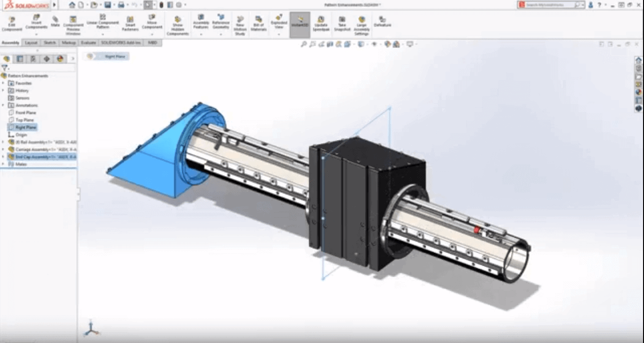Click Update Speedpak
This screenshot has width=644, height=343.
click(x=321, y=24)
